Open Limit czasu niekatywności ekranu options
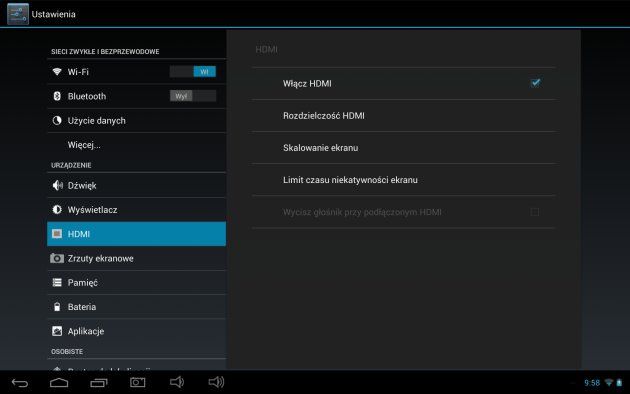The width and height of the screenshot is (630, 394). click(404, 180)
